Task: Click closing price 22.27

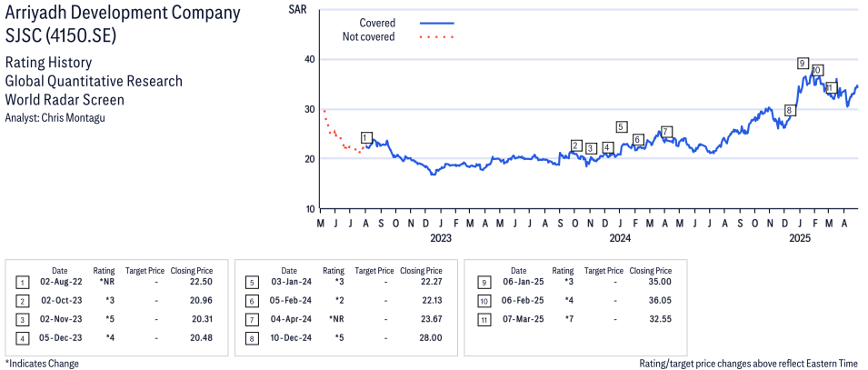Action: coord(432,283)
